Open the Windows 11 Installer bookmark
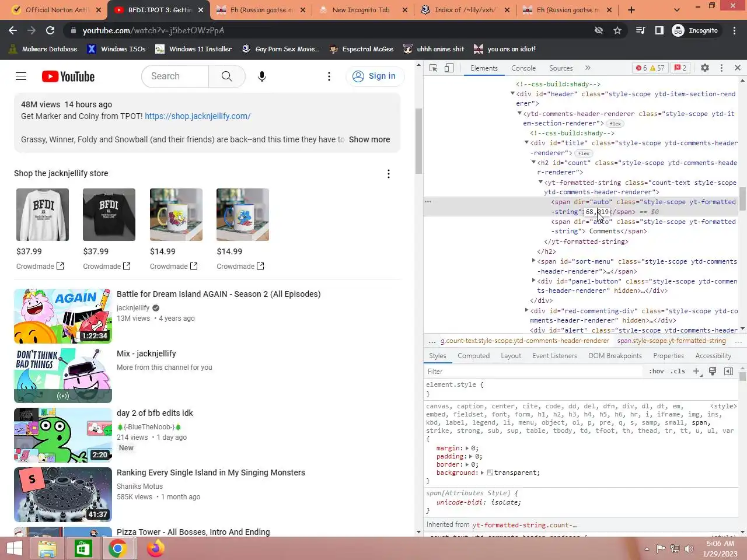747x560 pixels. click(x=194, y=49)
